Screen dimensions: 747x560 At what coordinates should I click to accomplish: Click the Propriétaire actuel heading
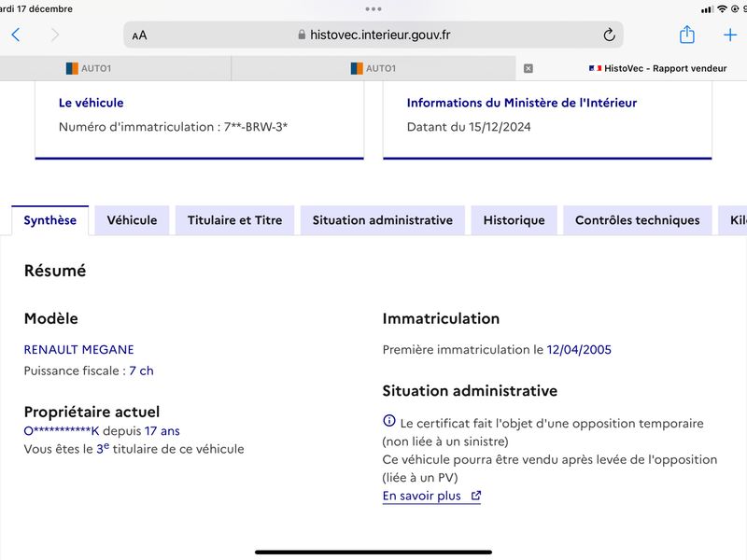coord(92,412)
